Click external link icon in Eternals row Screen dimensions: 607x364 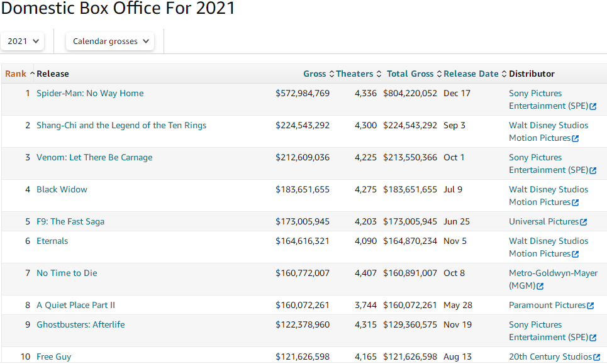[576, 254]
